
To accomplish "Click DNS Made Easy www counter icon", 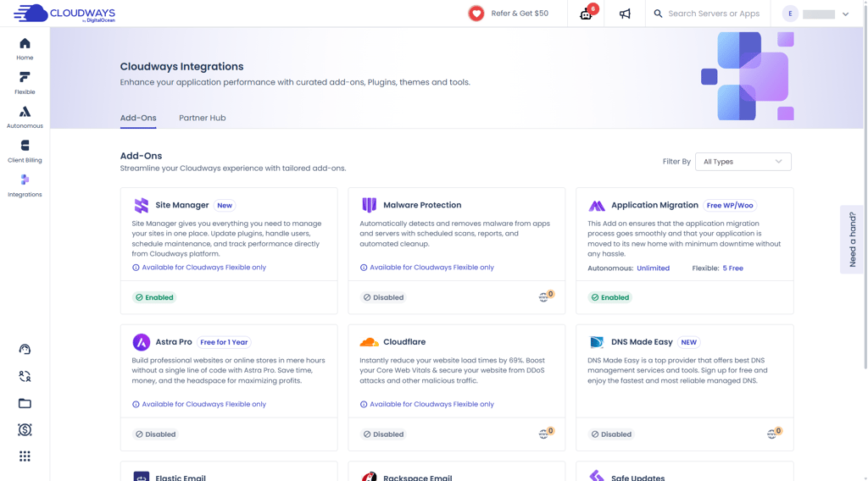I will [774, 433].
